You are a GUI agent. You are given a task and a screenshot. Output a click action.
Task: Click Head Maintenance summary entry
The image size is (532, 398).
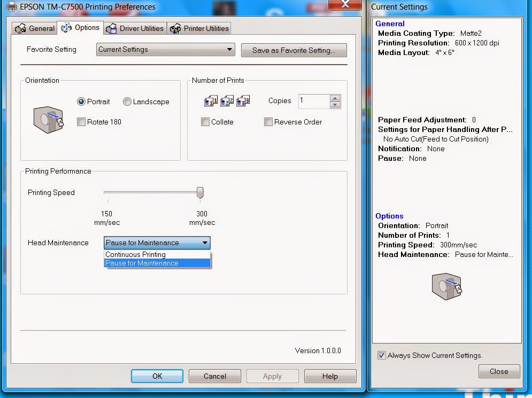(x=445, y=254)
